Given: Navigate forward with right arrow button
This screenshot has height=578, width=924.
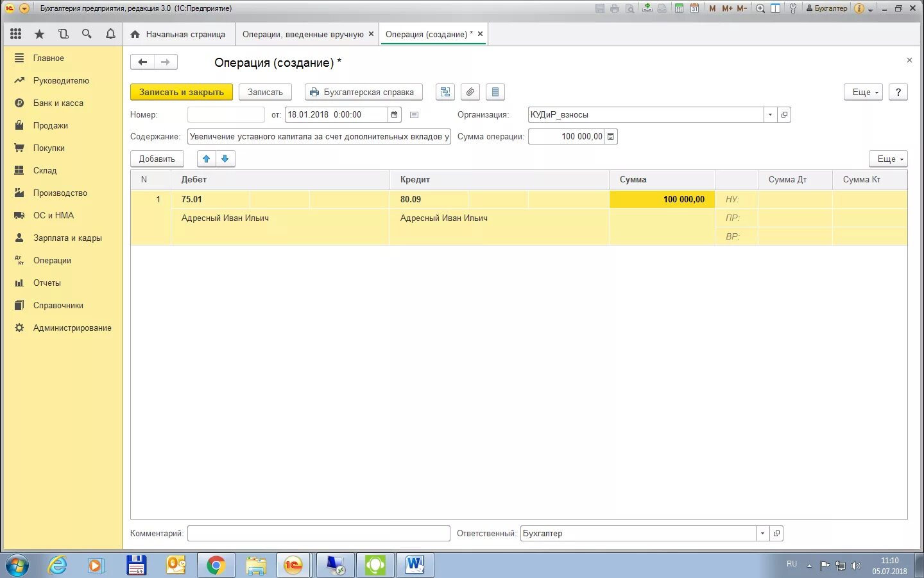Looking at the screenshot, I should pyautogui.click(x=166, y=62).
